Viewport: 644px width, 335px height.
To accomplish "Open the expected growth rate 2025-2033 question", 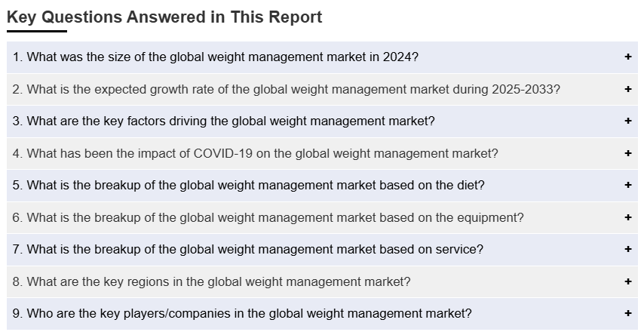I will tap(286, 89).
